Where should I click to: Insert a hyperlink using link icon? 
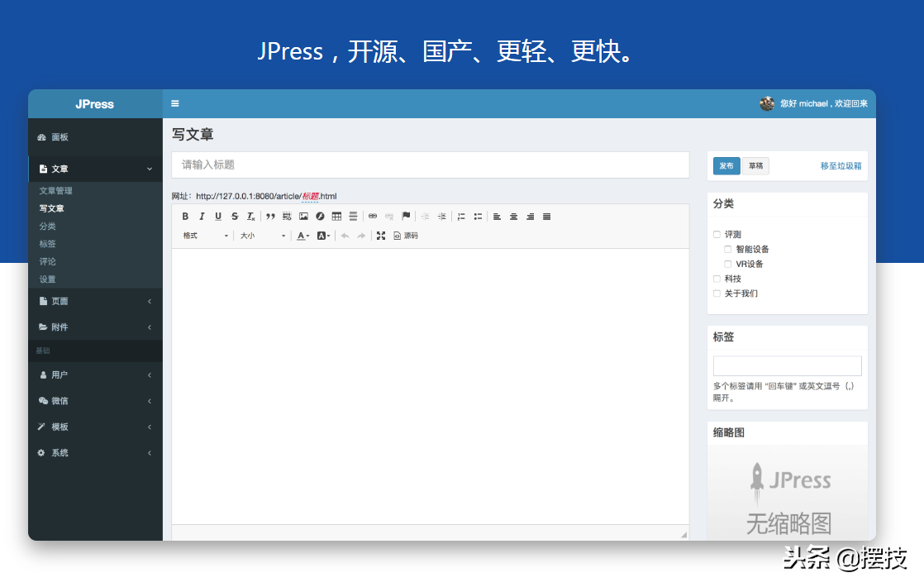tap(372, 217)
